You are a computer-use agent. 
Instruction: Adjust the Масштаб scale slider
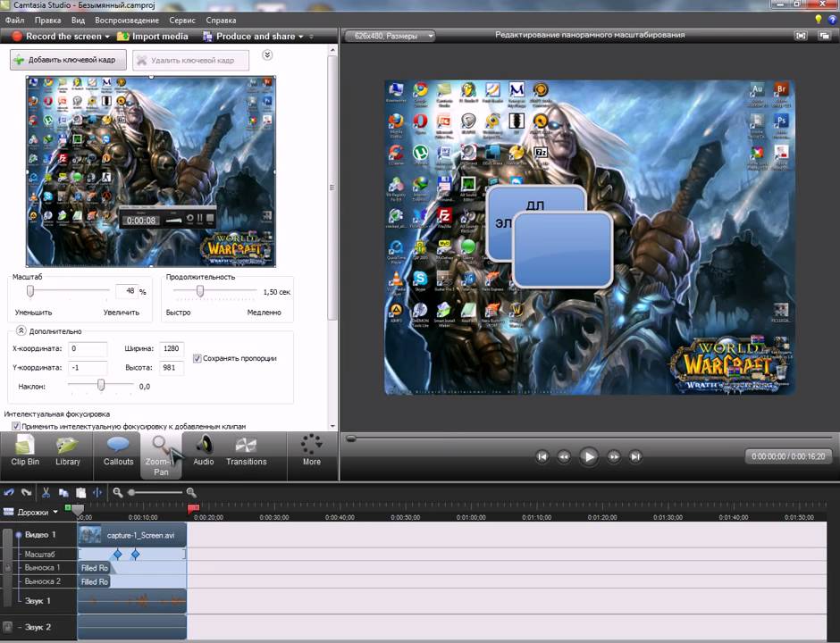[30, 291]
